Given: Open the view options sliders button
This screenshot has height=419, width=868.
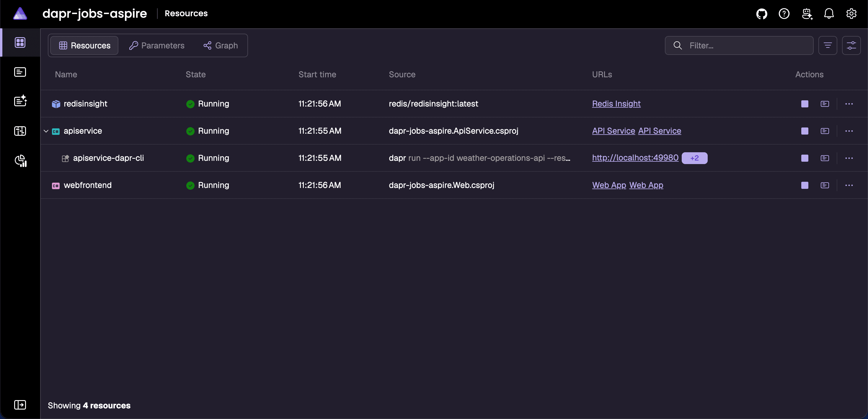Looking at the screenshot, I should tap(851, 45).
